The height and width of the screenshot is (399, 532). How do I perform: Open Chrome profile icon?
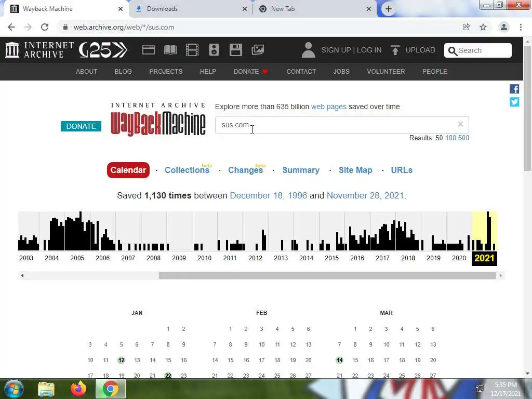coord(504,27)
